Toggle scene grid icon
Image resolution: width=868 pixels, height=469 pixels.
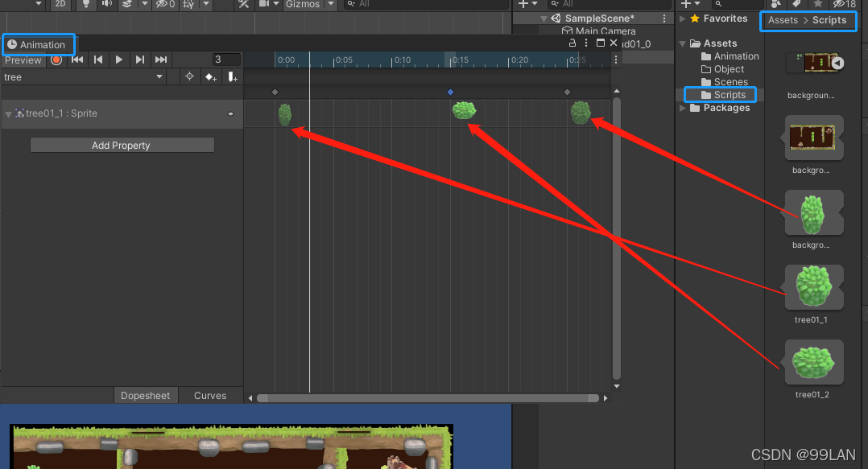[x=188, y=4]
